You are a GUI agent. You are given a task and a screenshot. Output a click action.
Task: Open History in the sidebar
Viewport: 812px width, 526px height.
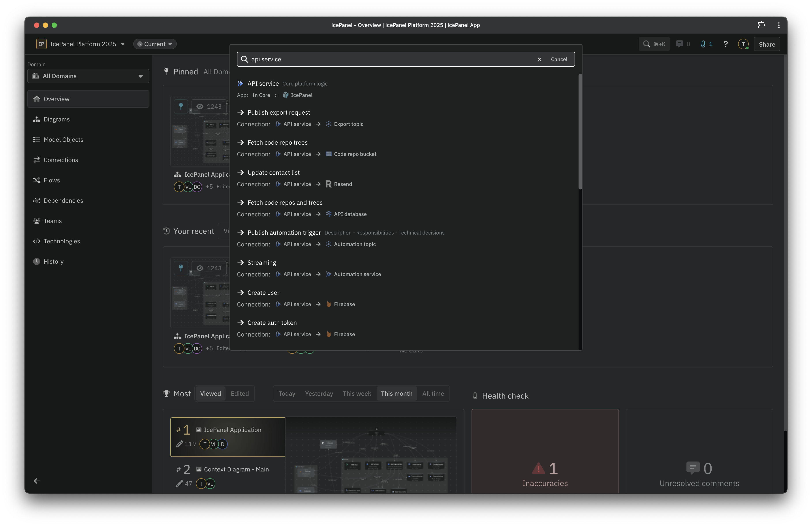[88, 261]
